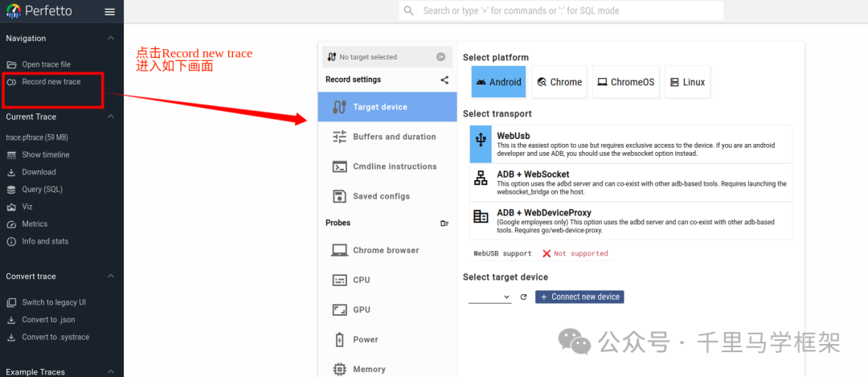This screenshot has width=868, height=377.
Task: Click the No target selected label
Action: [368, 57]
